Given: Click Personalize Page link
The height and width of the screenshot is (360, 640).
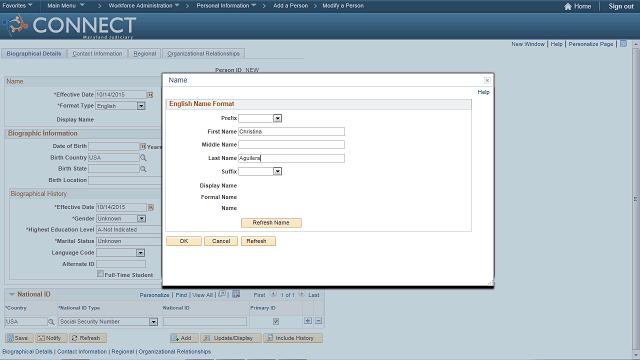Looking at the screenshot, I should pyautogui.click(x=591, y=44).
